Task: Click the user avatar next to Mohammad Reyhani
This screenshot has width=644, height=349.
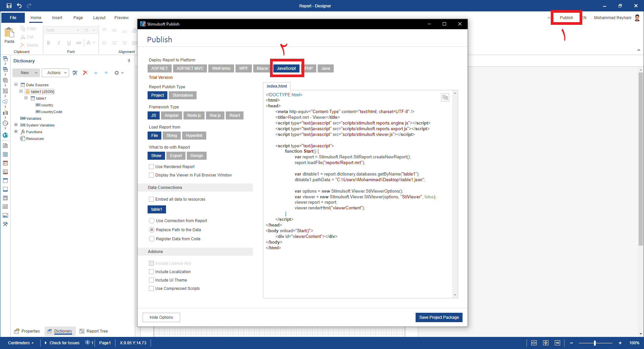Action: click(637, 18)
